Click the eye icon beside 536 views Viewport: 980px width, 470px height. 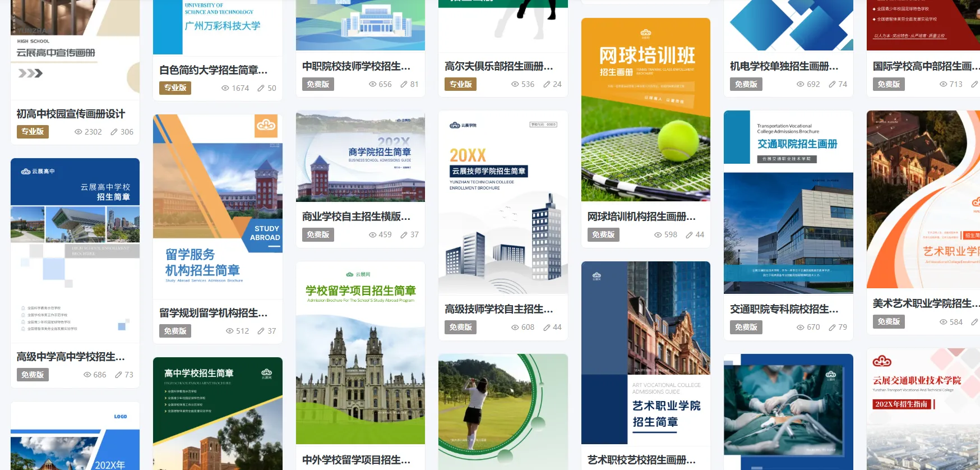515,84
